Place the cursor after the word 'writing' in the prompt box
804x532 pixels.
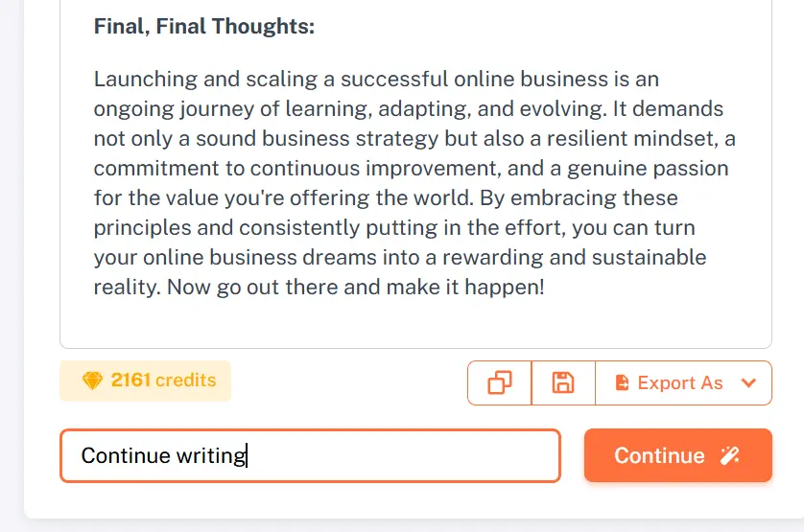click(x=248, y=455)
